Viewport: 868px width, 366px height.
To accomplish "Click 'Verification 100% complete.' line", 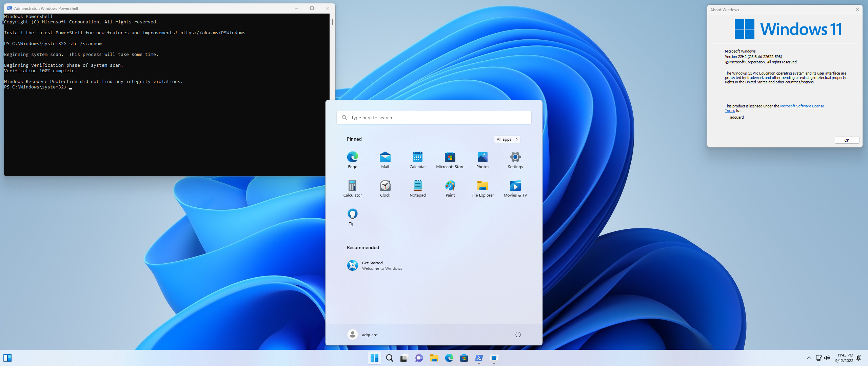I will pyautogui.click(x=41, y=71).
